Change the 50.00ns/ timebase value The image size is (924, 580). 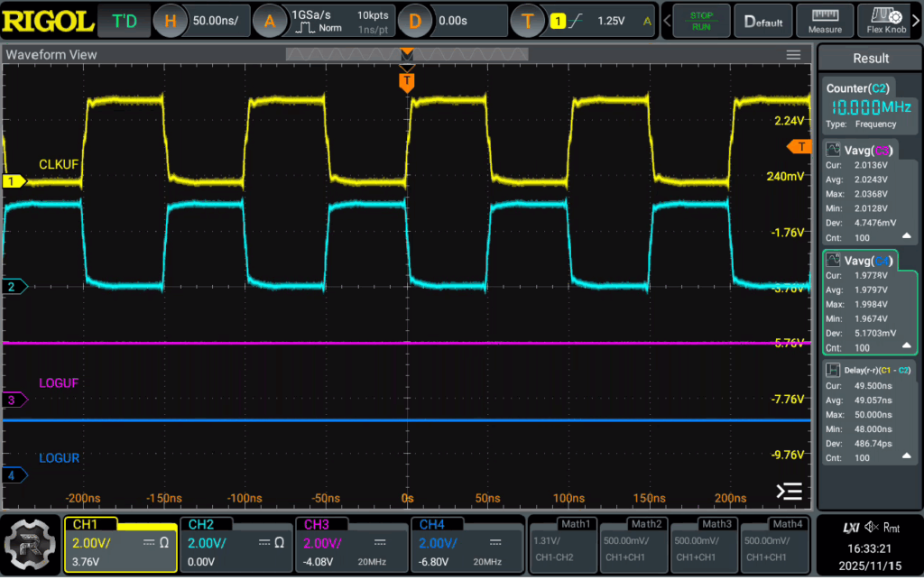click(x=216, y=22)
